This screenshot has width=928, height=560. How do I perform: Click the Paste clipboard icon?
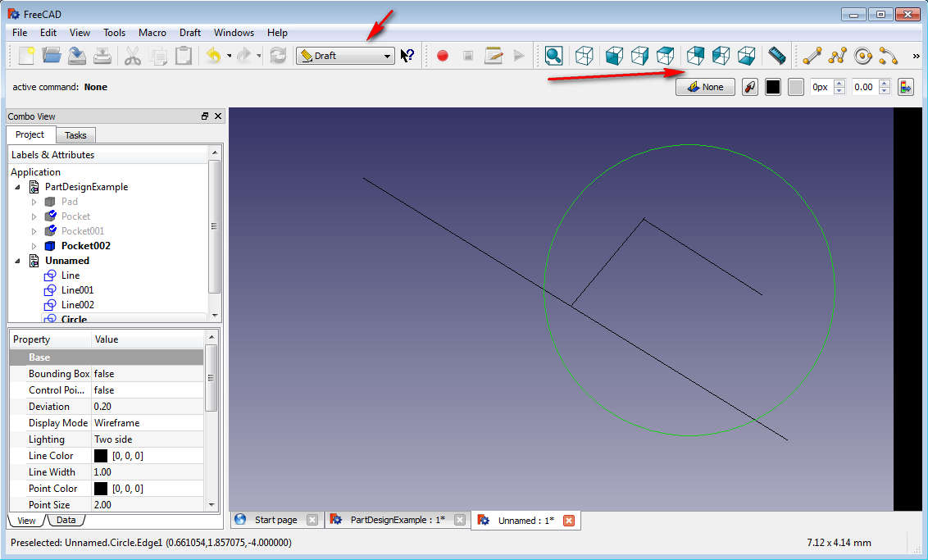184,56
